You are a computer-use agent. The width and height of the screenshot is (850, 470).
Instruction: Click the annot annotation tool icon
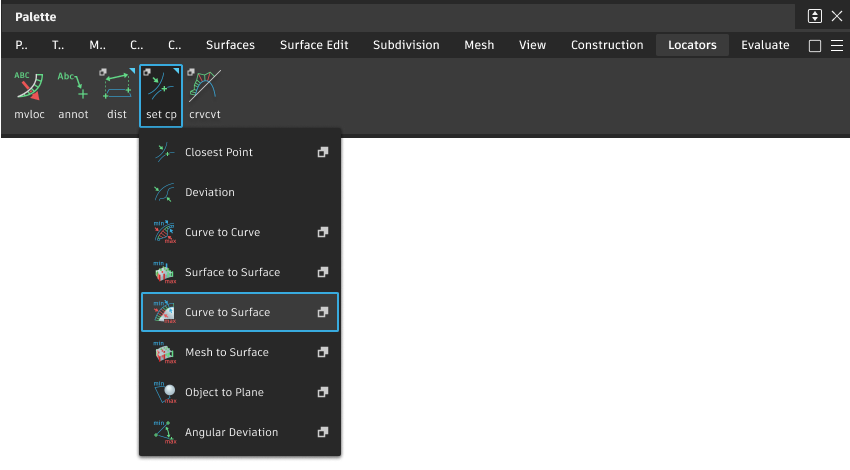(73, 88)
